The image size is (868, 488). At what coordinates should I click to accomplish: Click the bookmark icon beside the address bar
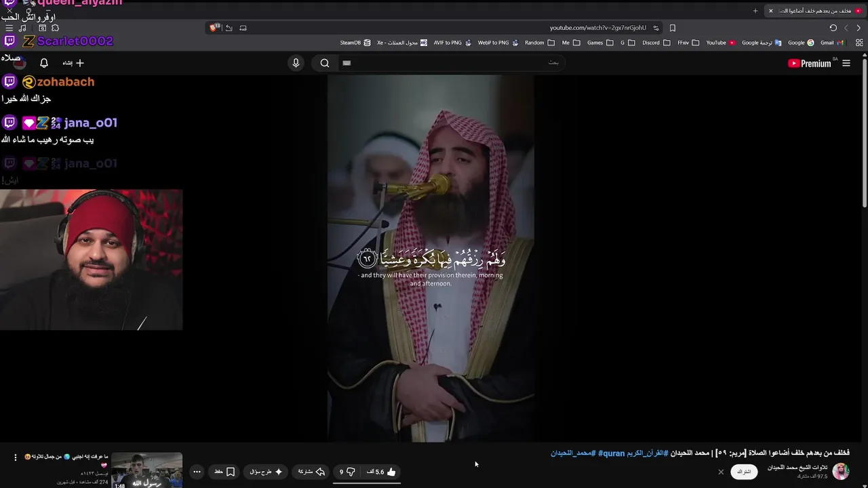(x=673, y=28)
